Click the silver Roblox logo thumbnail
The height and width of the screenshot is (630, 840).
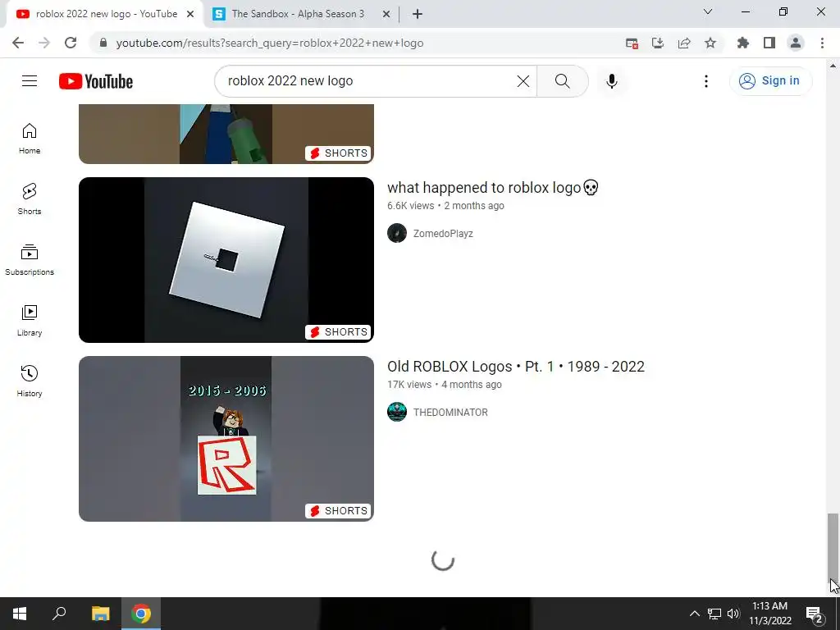226,260
